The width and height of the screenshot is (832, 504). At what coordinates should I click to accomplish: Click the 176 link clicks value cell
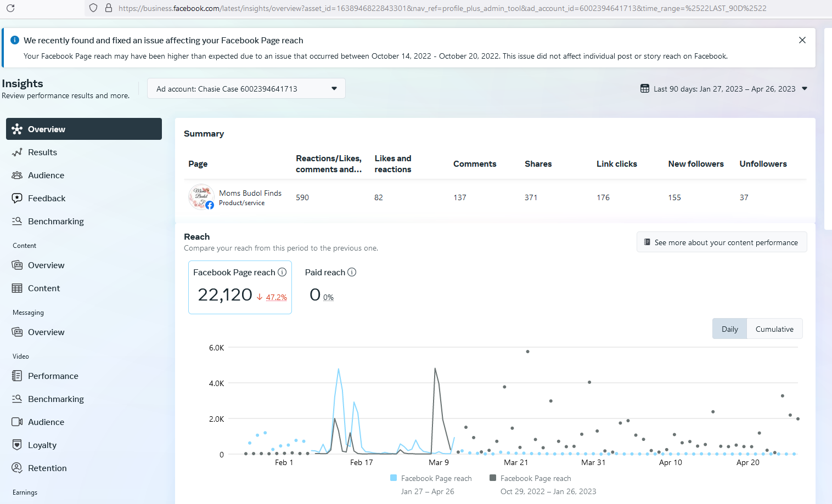pos(603,197)
